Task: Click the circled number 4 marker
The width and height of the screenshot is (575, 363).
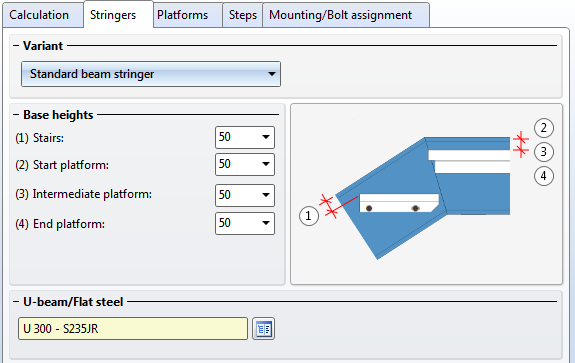Action: click(544, 176)
